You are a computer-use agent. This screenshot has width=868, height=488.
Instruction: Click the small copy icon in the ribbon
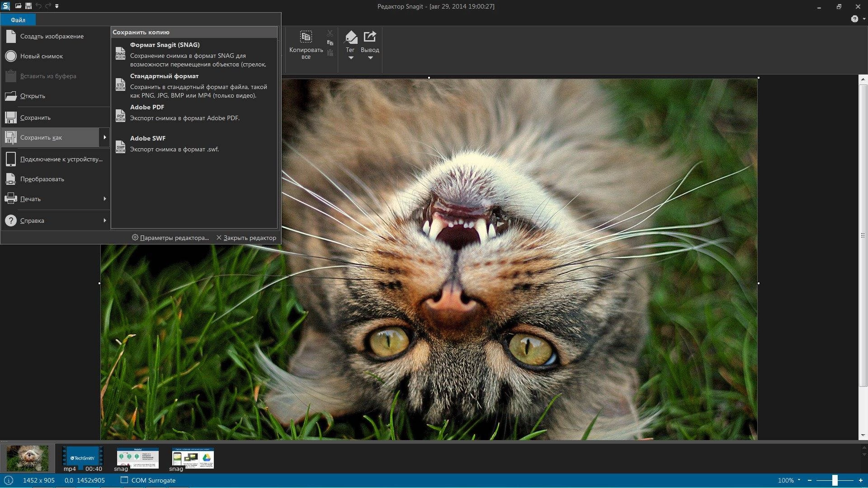coord(330,43)
